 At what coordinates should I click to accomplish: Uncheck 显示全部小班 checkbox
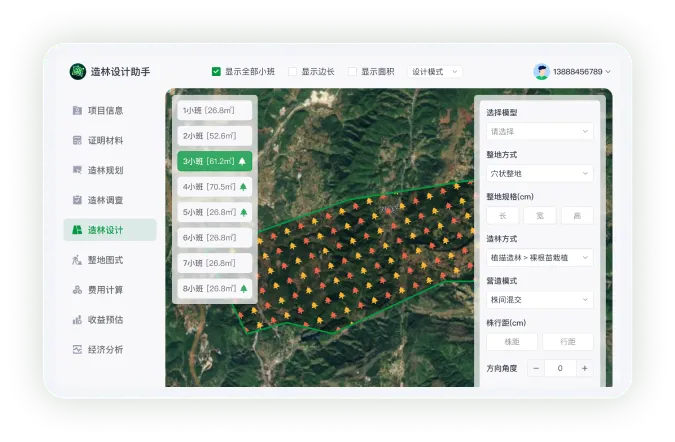point(216,71)
